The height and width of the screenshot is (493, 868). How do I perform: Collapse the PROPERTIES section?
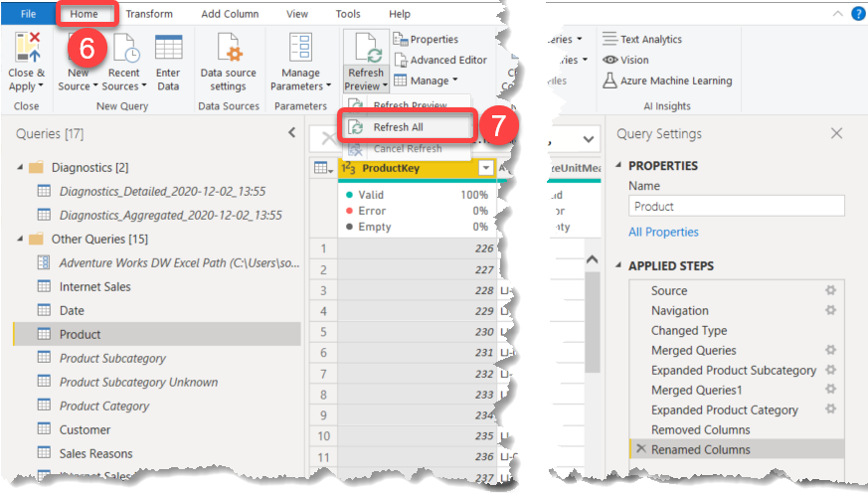tap(618, 165)
